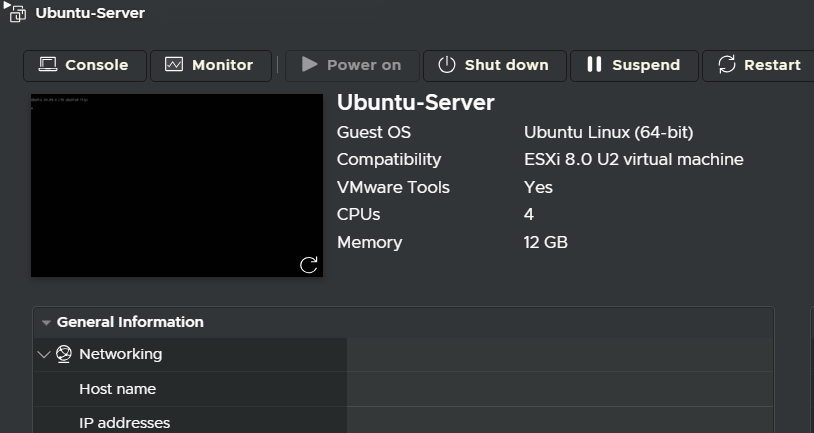Click the Power on play triangle icon
This screenshot has height=433, width=814.
(x=309, y=64)
